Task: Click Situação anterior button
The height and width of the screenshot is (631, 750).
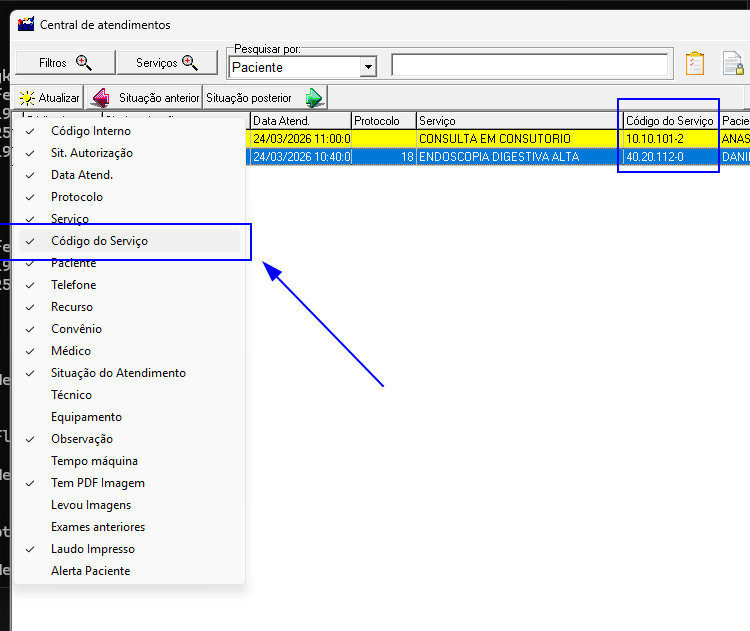Action: pos(158,98)
